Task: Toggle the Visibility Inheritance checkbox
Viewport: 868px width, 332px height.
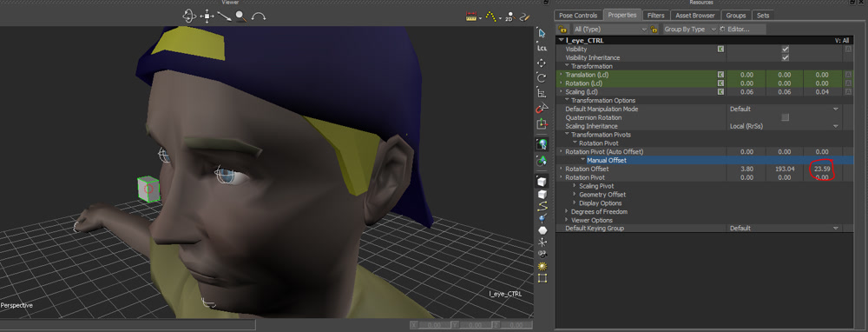Action: (x=785, y=57)
